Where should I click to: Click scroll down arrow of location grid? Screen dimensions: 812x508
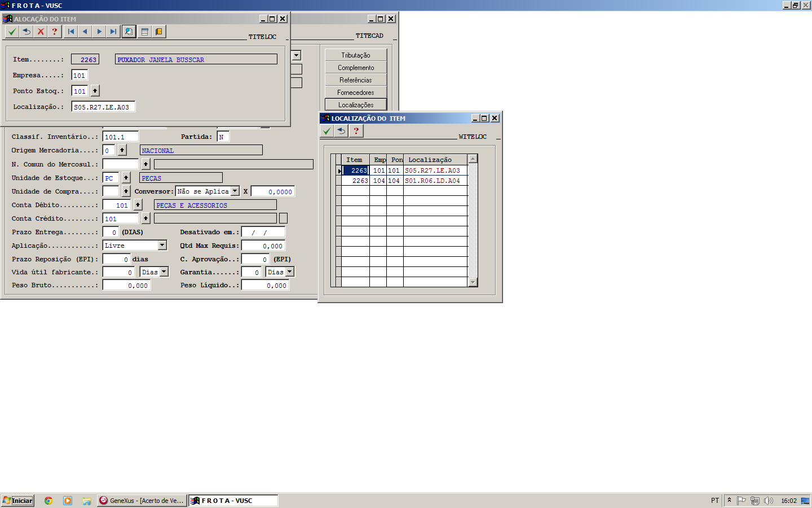473,282
